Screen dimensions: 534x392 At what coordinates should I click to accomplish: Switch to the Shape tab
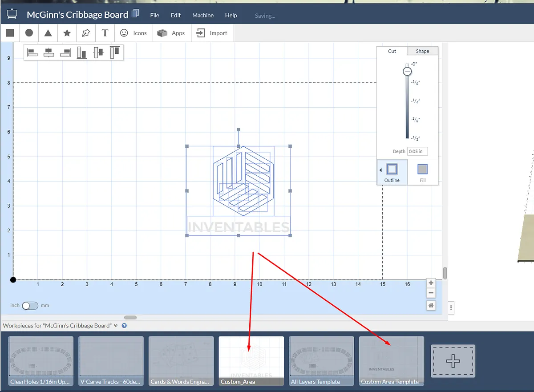pos(422,51)
